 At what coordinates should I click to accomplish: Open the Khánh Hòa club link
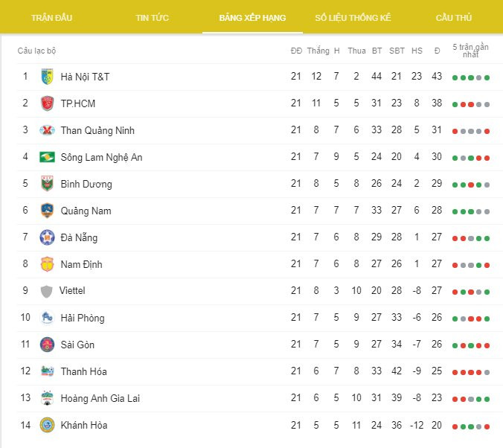(x=84, y=425)
